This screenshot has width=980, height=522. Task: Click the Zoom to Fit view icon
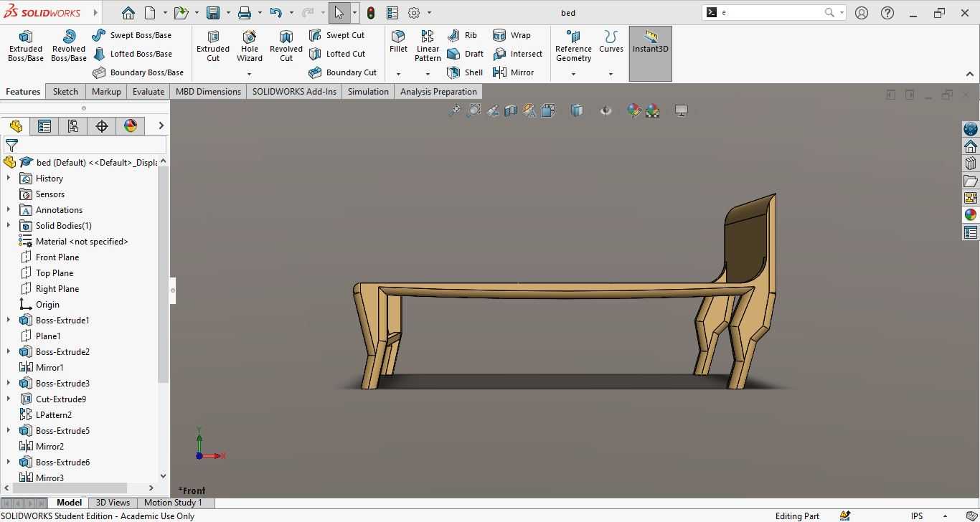[455, 110]
